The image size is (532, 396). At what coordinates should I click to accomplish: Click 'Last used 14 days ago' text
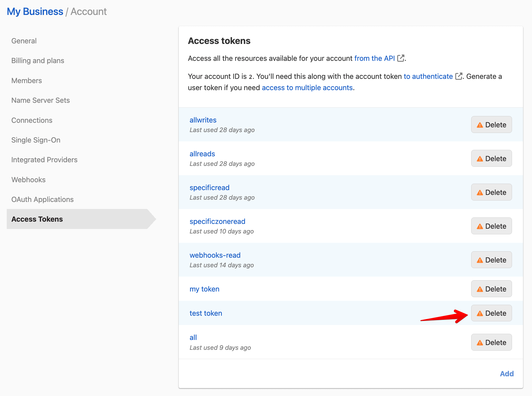click(222, 265)
